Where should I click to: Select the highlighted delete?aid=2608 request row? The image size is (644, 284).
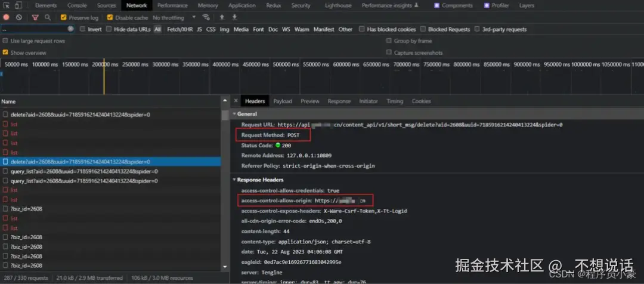click(x=110, y=162)
